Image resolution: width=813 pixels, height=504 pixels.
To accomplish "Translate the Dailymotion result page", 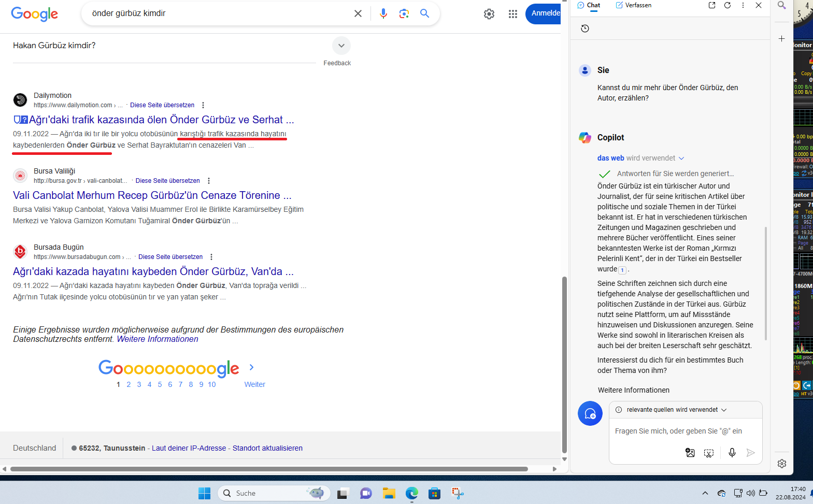I will tap(162, 105).
